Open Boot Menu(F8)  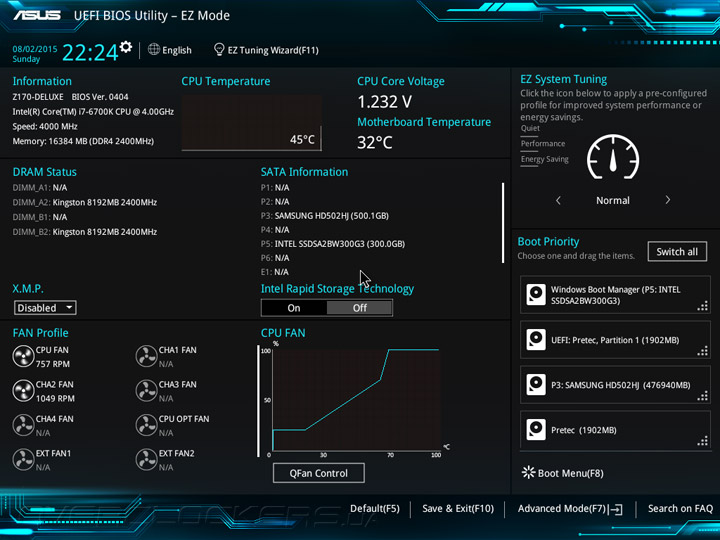(x=570, y=473)
